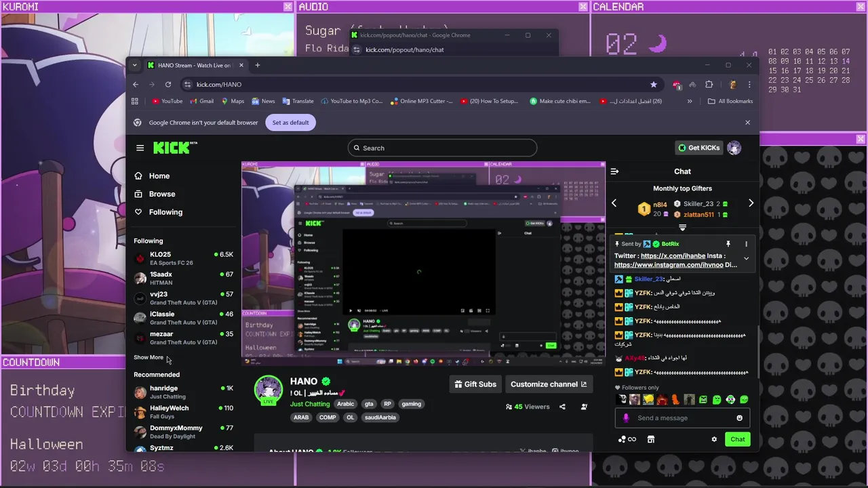The image size is (868, 488).
Task: Open KLO25 channel in Following list
Action: point(183,258)
